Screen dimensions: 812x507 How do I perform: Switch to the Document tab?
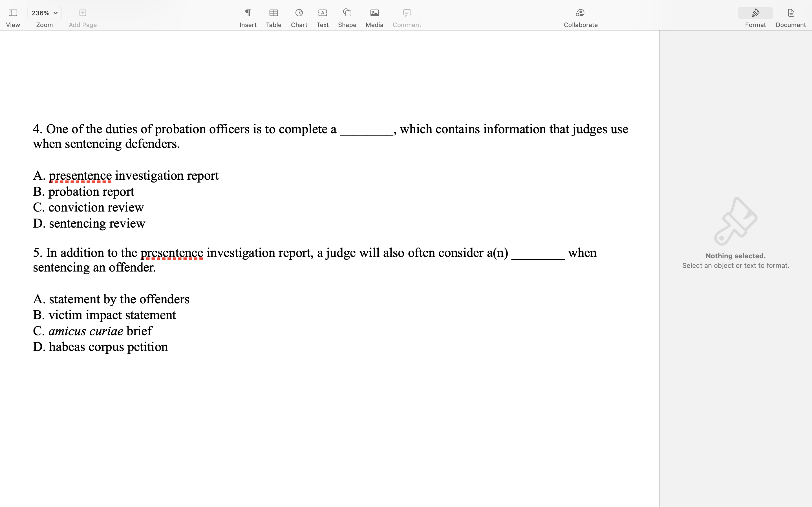(x=791, y=25)
